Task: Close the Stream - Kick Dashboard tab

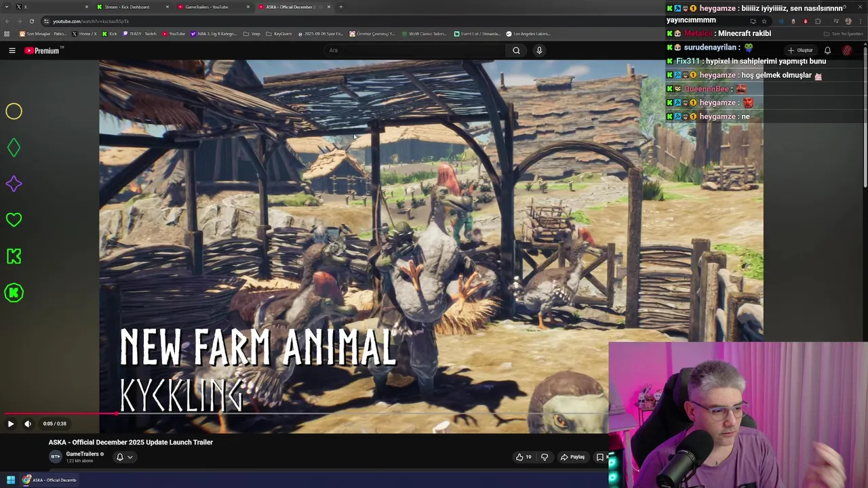Action: point(167,7)
